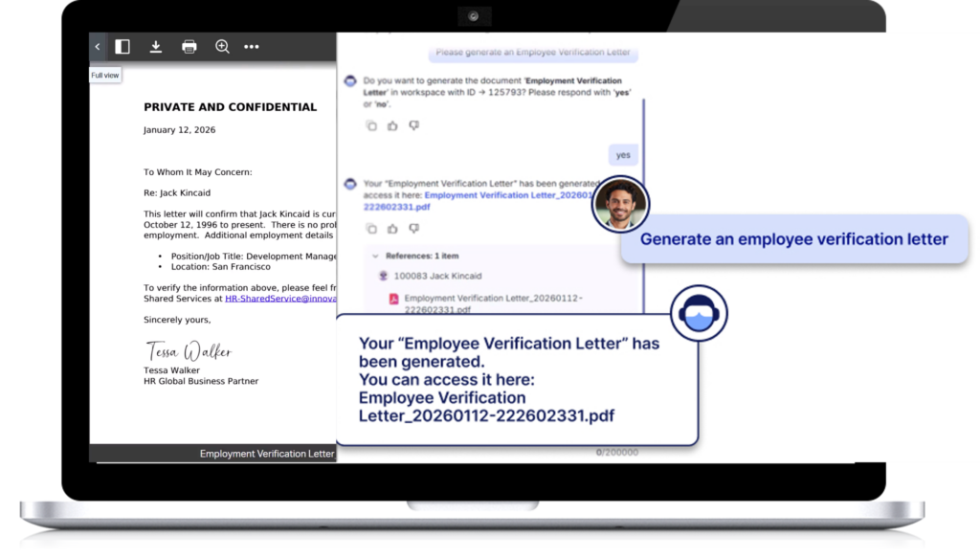This screenshot has height=559, width=980.
Task: Open the Employment Verification Letter link in chat
Action: click(x=479, y=201)
